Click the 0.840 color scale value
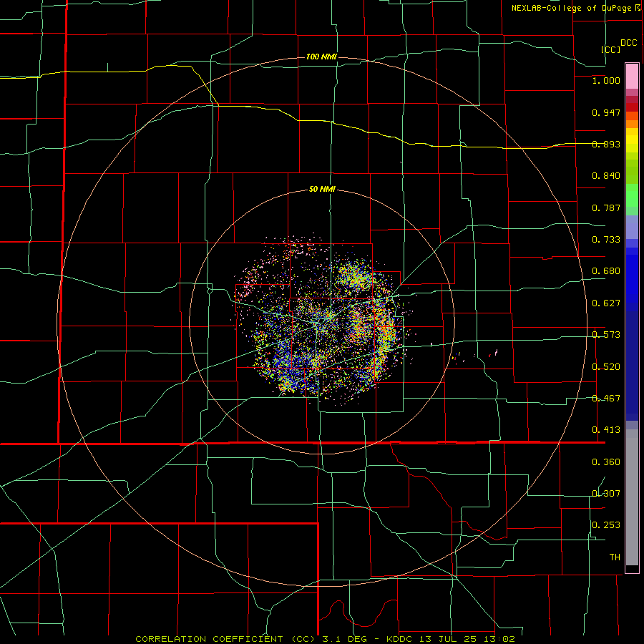This screenshot has width=644, height=644. (x=606, y=176)
